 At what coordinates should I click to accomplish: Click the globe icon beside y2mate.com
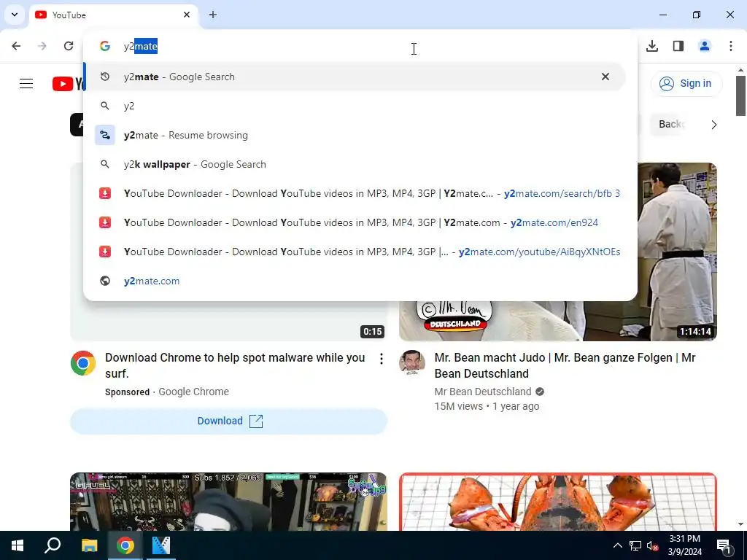105,281
